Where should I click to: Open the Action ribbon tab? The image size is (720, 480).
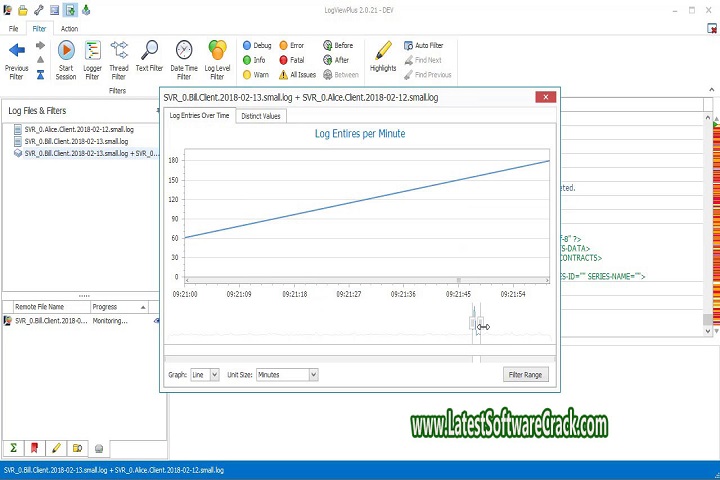69,29
